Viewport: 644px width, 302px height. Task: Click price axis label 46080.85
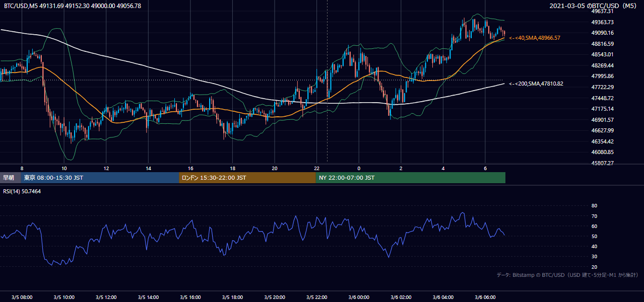pyautogui.click(x=602, y=152)
